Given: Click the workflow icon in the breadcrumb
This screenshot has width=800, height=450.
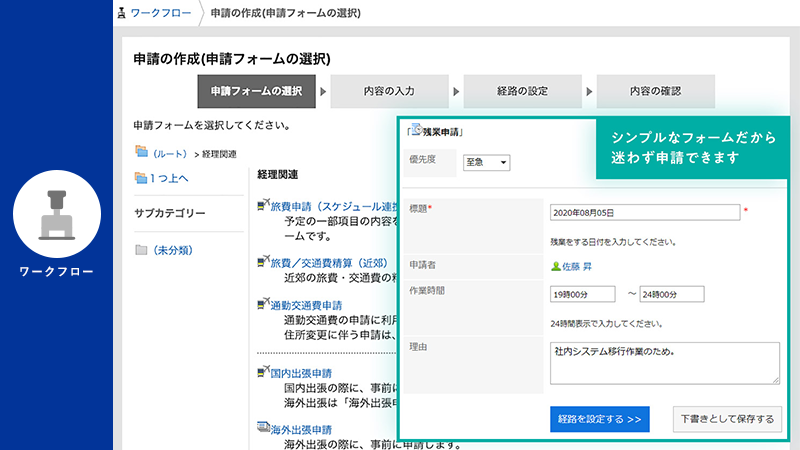Looking at the screenshot, I should (x=123, y=14).
